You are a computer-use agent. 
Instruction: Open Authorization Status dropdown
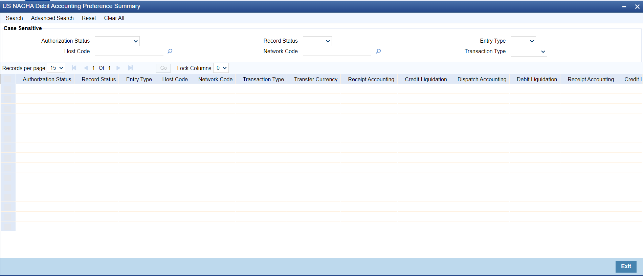[117, 41]
